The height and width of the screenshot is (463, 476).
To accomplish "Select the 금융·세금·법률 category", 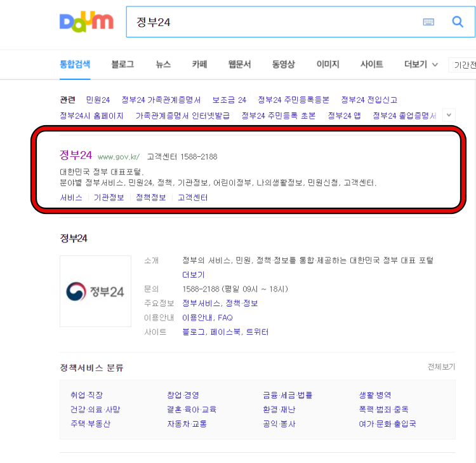I will (x=288, y=395).
